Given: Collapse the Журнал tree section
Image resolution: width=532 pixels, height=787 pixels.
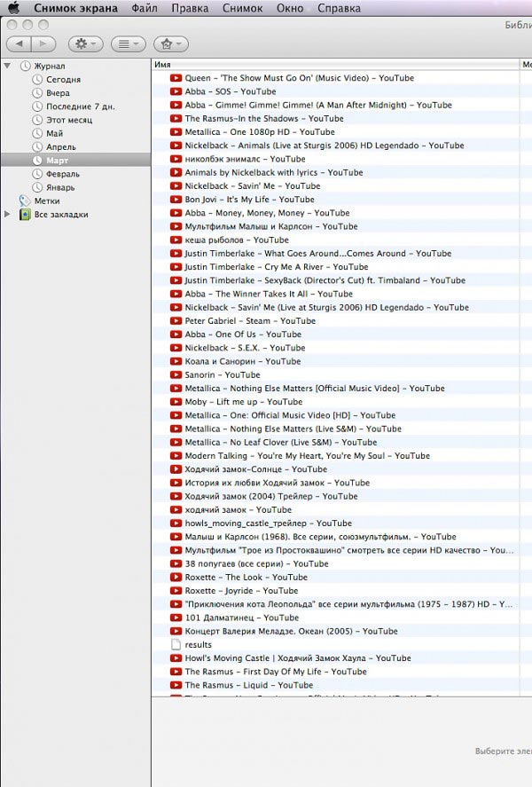Looking at the screenshot, I should click(x=8, y=66).
